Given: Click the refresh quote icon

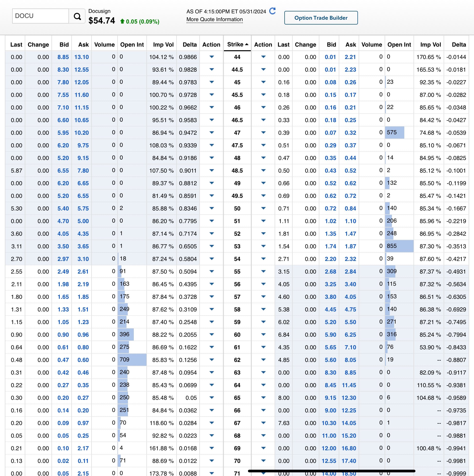Looking at the screenshot, I should pyautogui.click(x=272, y=11).
